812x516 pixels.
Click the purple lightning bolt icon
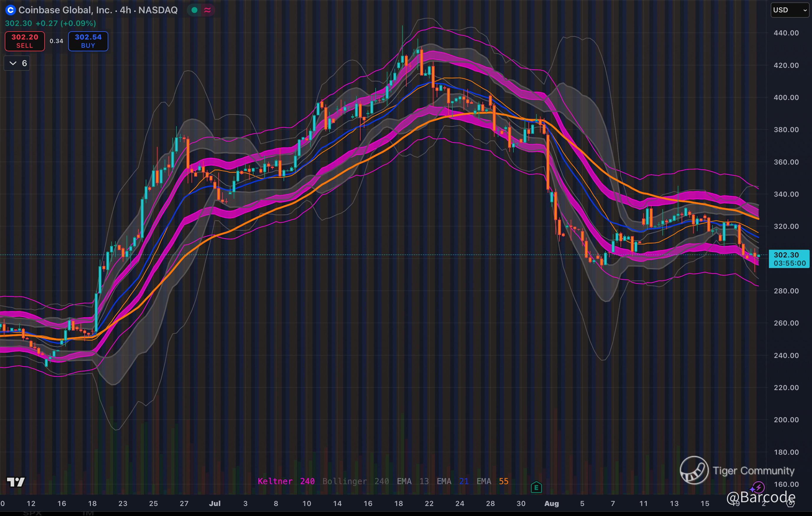(758, 487)
